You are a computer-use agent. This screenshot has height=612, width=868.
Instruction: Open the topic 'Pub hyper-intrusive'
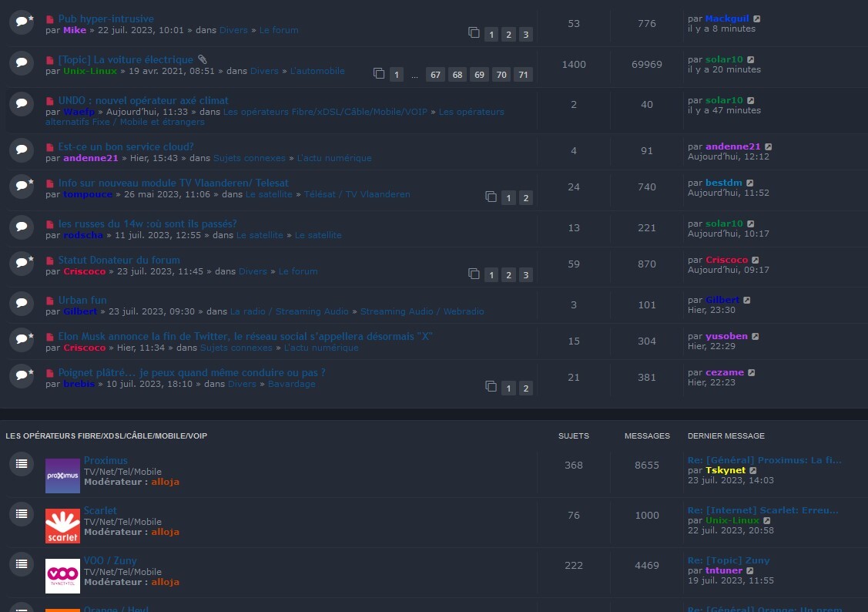[106, 18]
